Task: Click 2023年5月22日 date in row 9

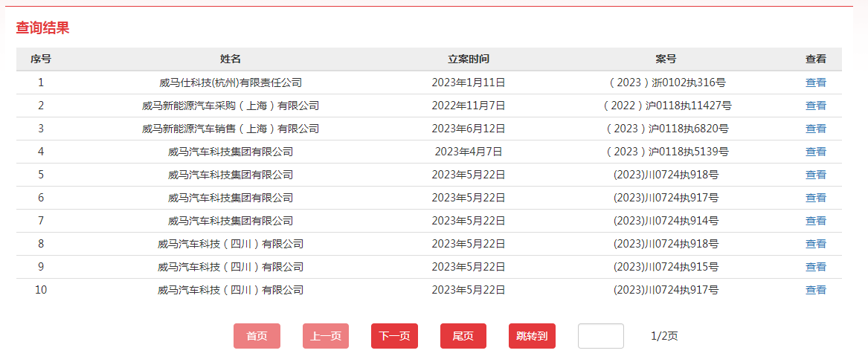Action: coord(469,267)
